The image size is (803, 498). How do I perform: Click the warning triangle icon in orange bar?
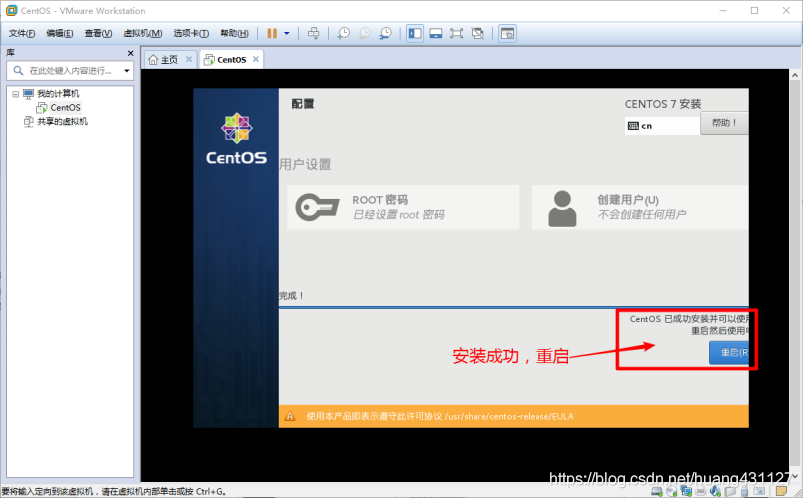290,416
